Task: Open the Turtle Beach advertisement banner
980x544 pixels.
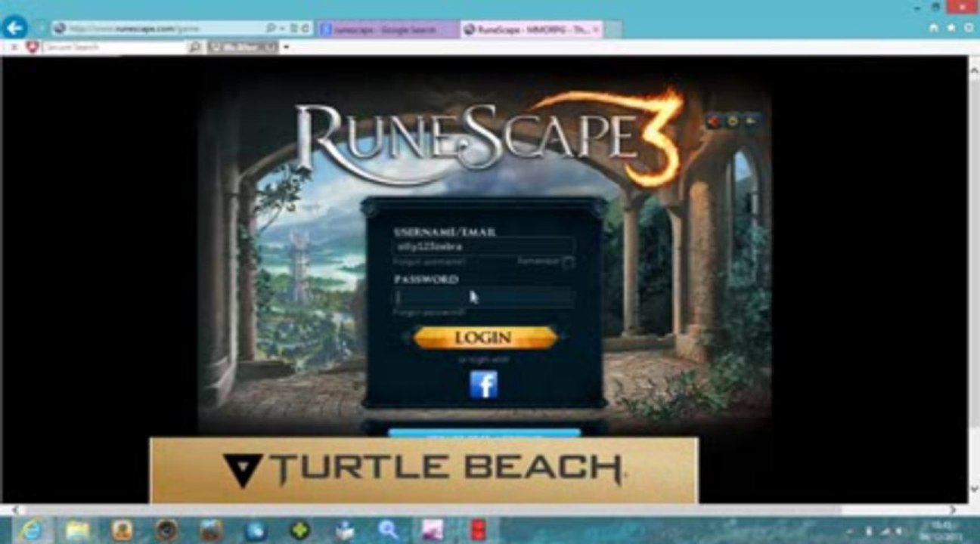Action: click(423, 470)
